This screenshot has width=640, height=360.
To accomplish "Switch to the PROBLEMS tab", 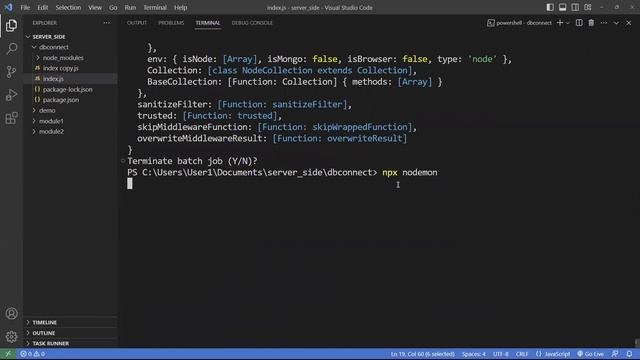I will [171, 23].
